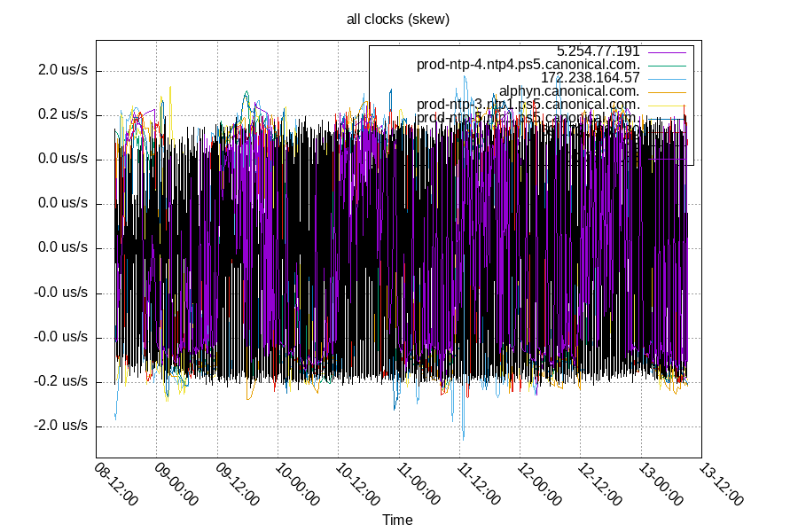
Task: Click the chart title "all clocks (skew)"
Action: pos(398,20)
